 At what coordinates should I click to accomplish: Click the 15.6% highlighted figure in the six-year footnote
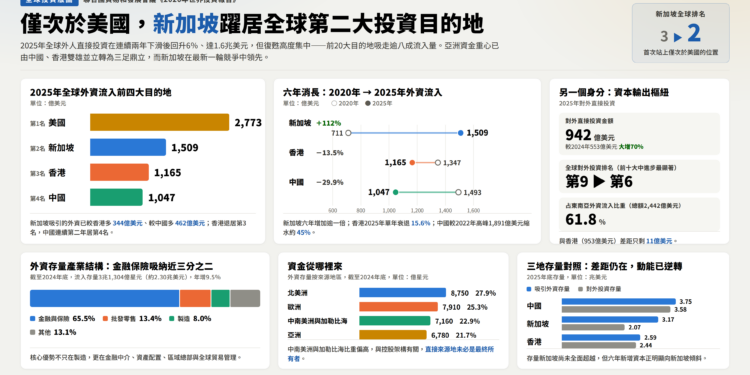420,223
